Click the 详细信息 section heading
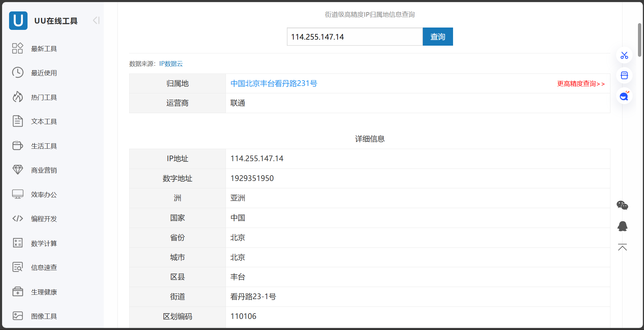Screen dimensions: 644x330 click(x=370, y=139)
